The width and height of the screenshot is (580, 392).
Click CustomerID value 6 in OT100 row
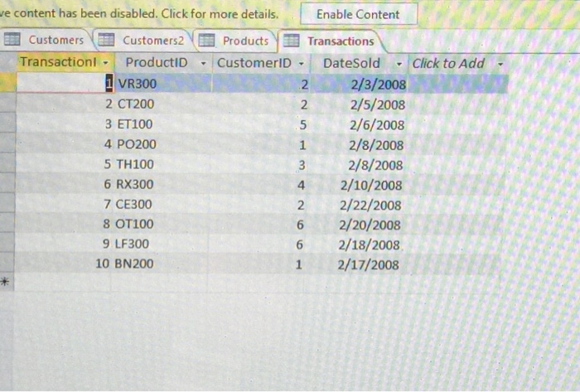coord(256,225)
